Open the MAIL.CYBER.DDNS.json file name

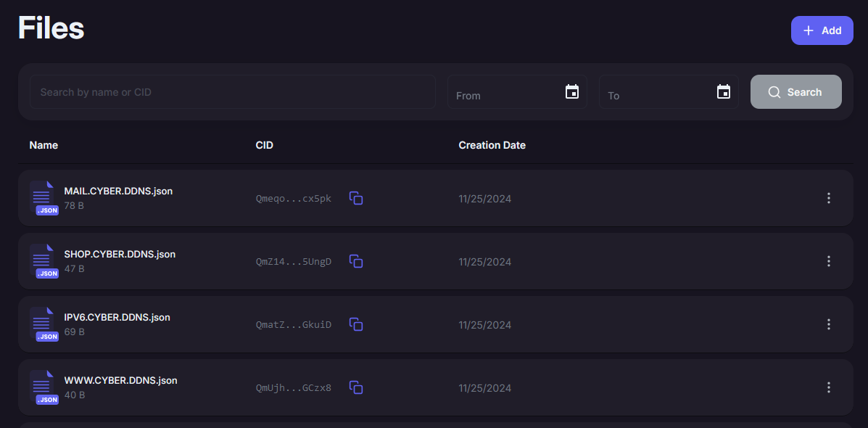(x=118, y=192)
